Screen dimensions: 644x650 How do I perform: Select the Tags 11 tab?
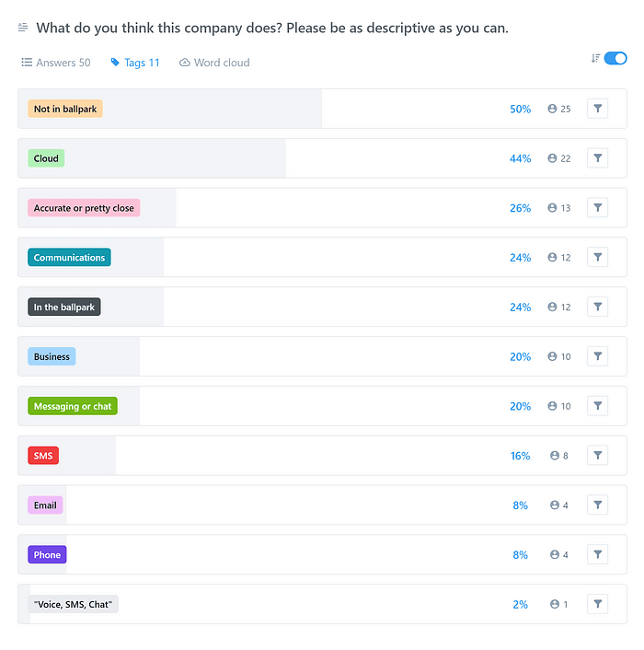(134, 63)
